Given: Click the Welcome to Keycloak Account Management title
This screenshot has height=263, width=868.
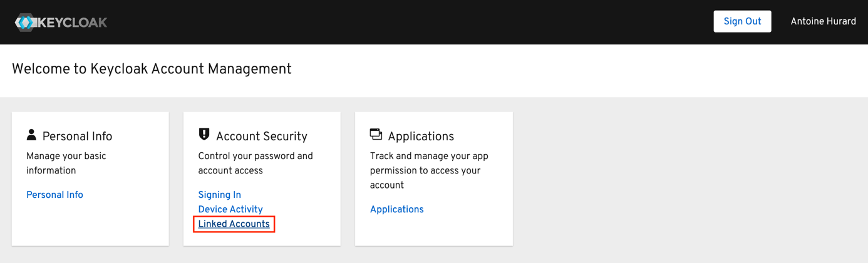Looking at the screenshot, I should coord(152,69).
